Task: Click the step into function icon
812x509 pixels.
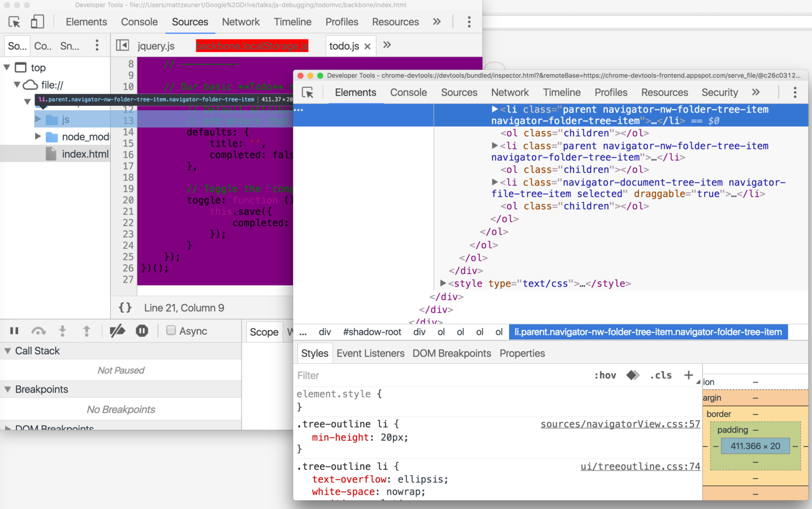Action: [63, 331]
